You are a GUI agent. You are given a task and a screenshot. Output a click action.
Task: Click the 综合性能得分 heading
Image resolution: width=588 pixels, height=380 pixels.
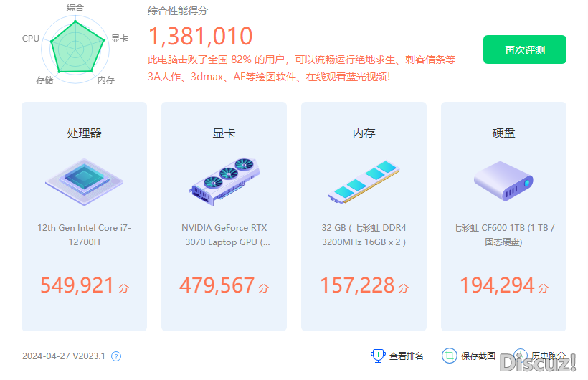tap(177, 11)
